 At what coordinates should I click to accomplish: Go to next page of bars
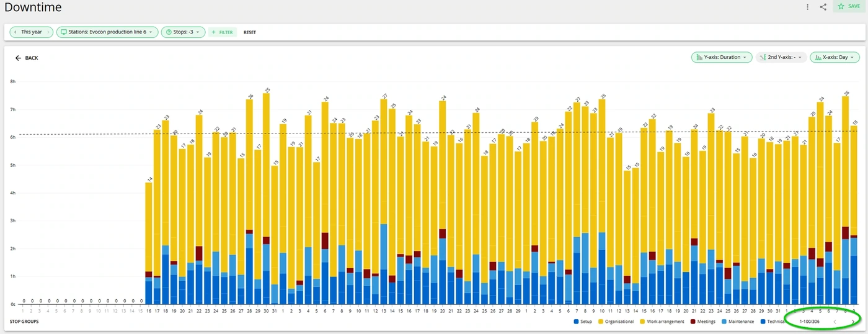pyautogui.click(x=853, y=322)
